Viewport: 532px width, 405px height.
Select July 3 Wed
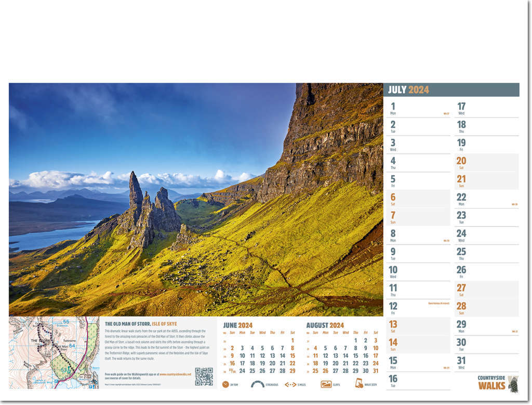point(418,145)
